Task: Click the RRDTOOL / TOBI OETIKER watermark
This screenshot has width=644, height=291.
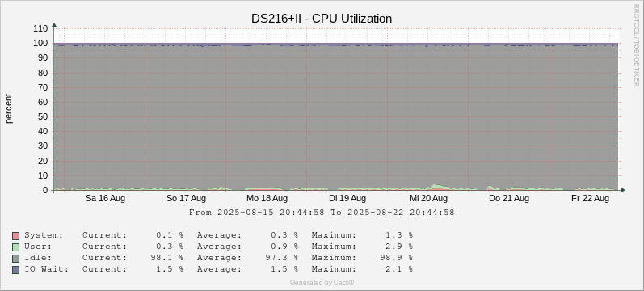Action: 636,45
